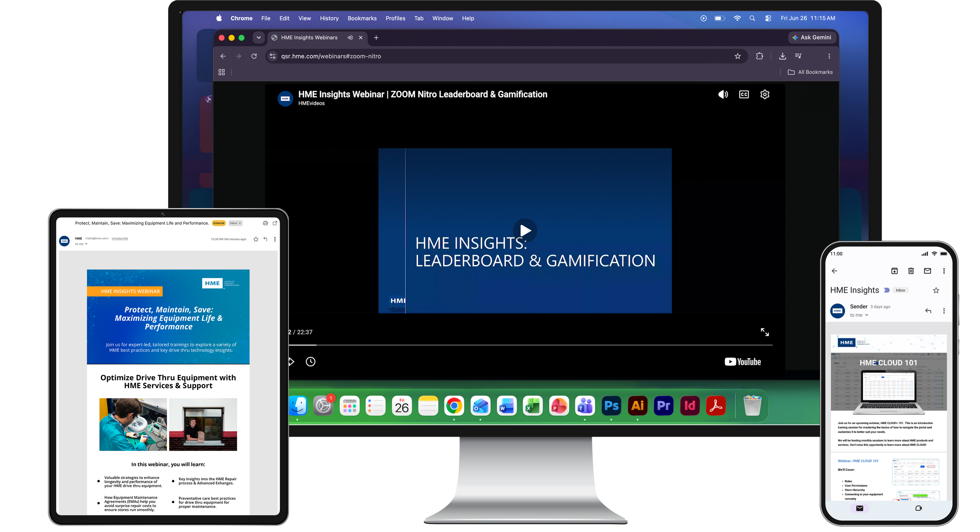The image size is (980, 532).
Task: Open the video settings gear
Action: (x=765, y=95)
